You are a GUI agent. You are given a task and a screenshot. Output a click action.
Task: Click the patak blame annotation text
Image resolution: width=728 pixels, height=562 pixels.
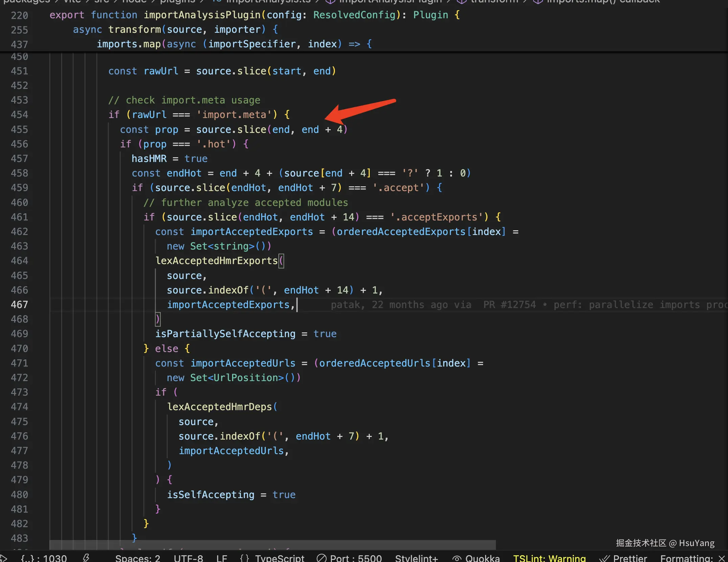point(345,305)
